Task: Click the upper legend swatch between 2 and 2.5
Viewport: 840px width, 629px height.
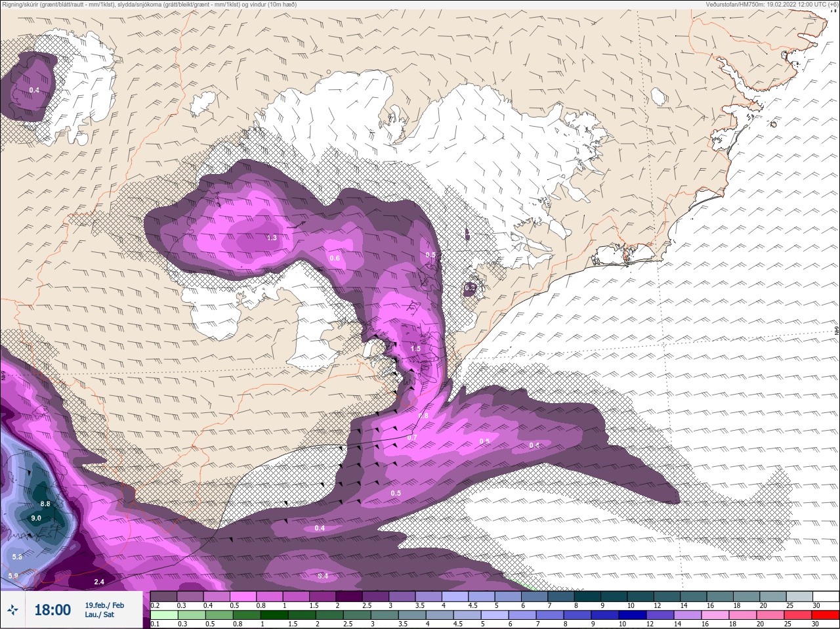Action: click(x=350, y=596)
